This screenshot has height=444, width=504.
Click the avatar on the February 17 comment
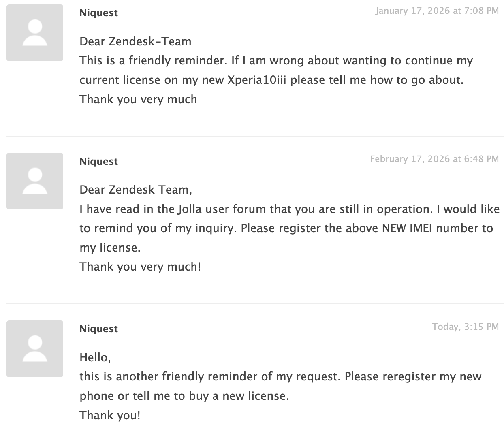pyautogui.click(x=35, y=181)
